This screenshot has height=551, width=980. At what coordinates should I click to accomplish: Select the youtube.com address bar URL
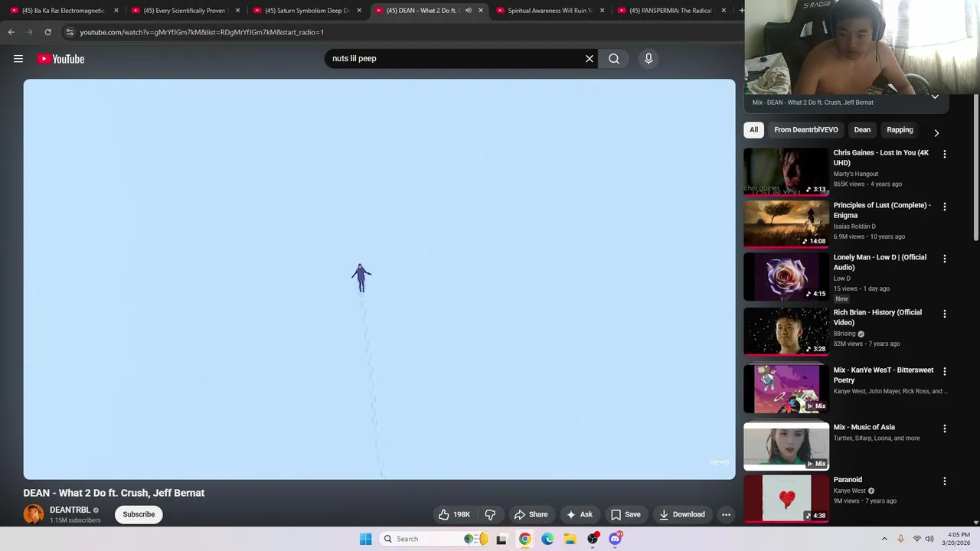pos(202,32)
